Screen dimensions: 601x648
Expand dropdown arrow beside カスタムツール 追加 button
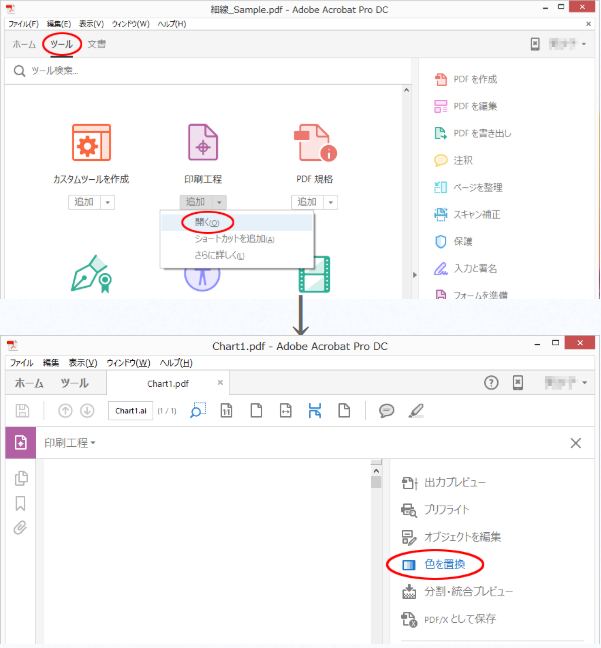(108, 202)
